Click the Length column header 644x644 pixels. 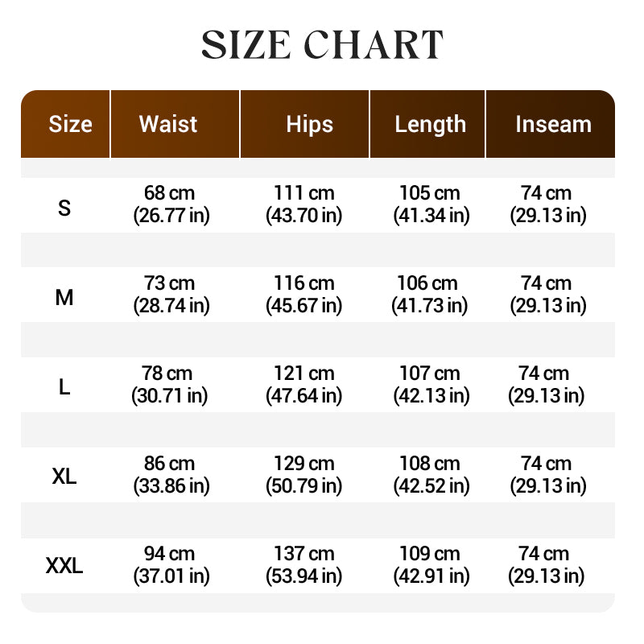(430, 124)
